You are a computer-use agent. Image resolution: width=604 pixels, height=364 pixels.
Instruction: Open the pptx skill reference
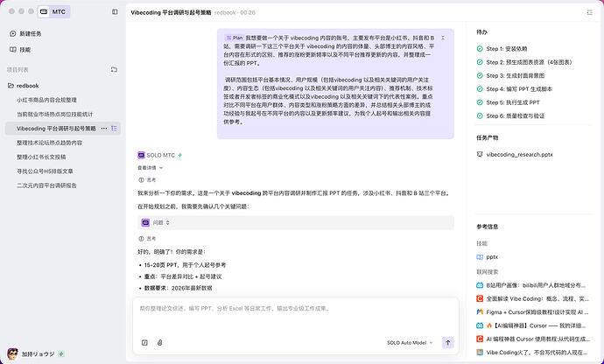pyautogui.click(x=488, y=257)
